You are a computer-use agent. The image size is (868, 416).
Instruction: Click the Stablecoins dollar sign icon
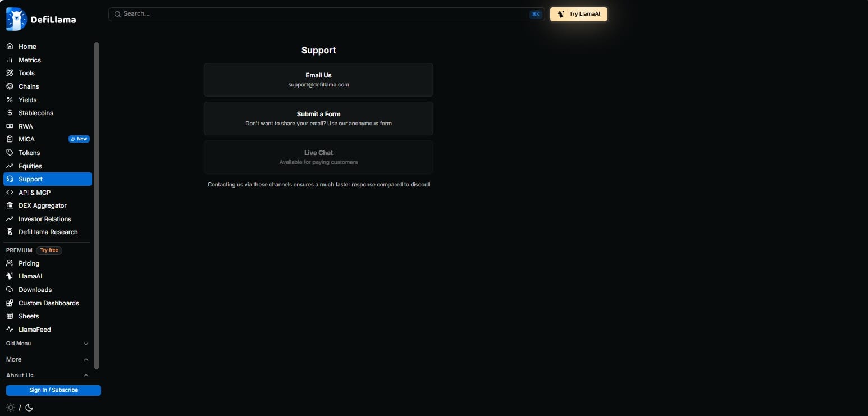10,113
